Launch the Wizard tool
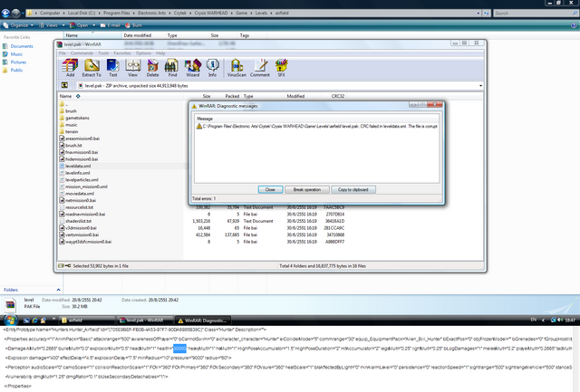This screenshot has width=580, height=392. (192, 68)
